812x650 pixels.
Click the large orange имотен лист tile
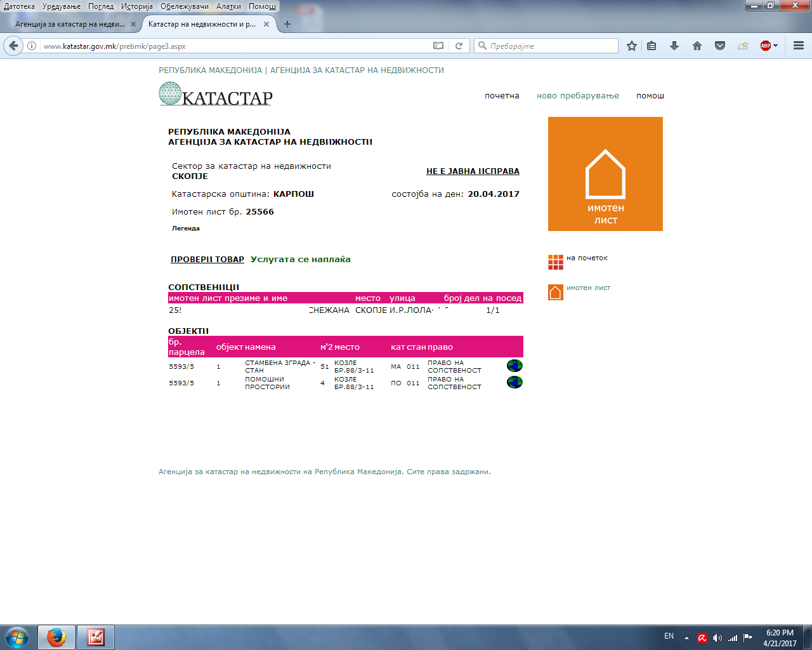(605, 174)
